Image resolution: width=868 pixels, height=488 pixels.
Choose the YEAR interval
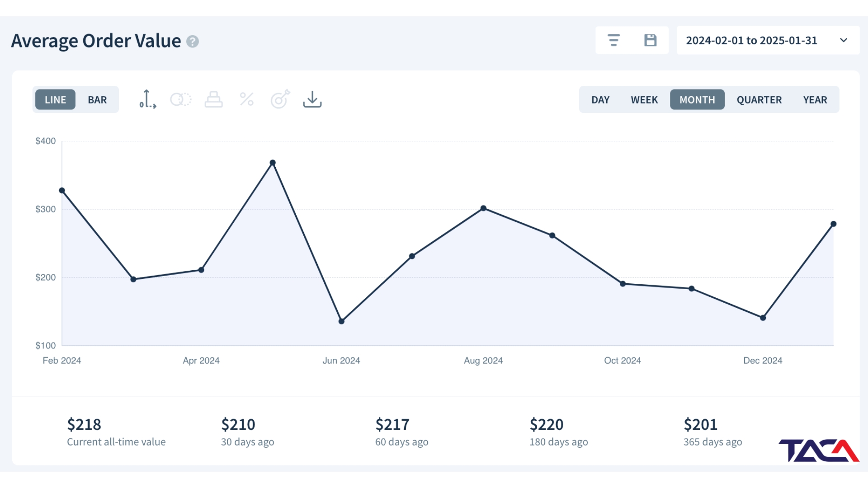pyautogui.click(x=815, y=100)
